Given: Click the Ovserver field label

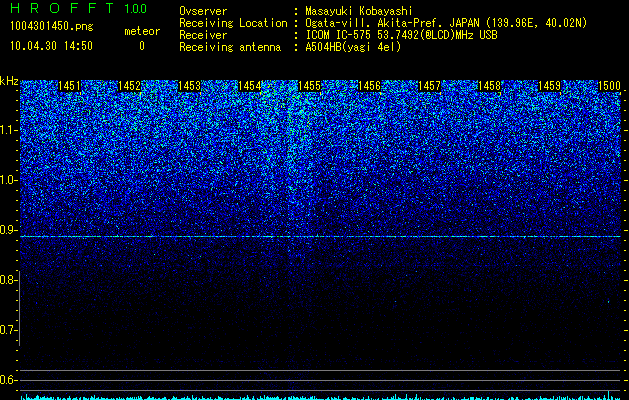Looking at the screenshot, I should coord(203,11).
